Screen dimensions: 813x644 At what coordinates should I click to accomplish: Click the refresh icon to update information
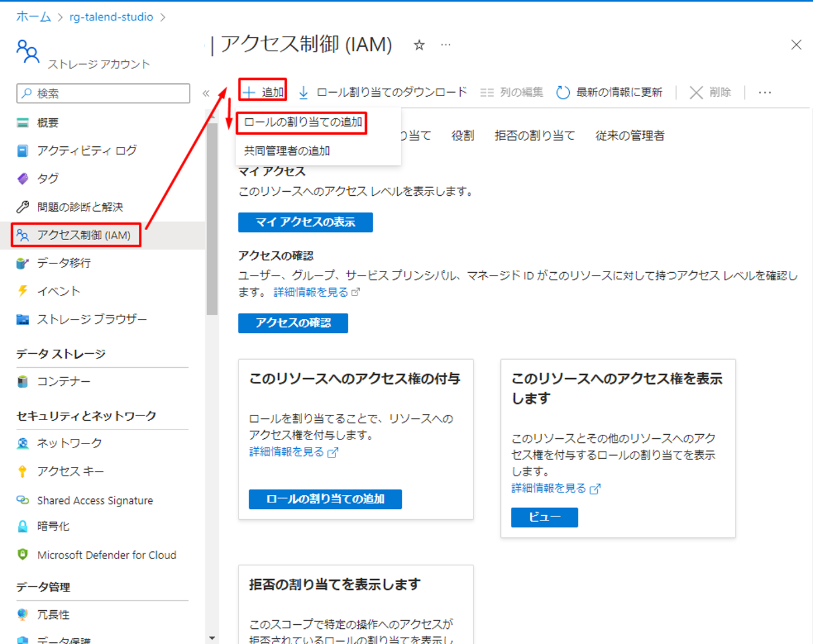[562, 92]
